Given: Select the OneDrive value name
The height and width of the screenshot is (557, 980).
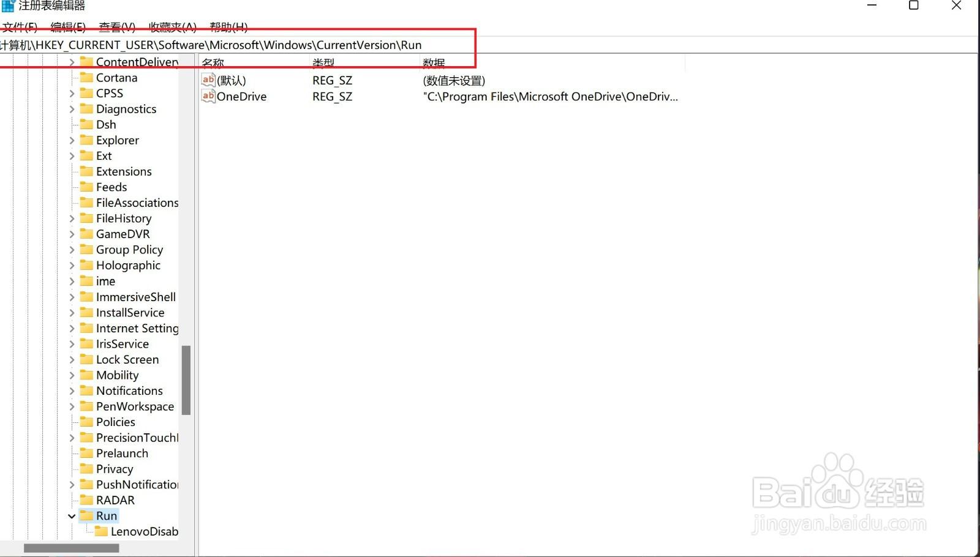Looking at the screenshot, I should click(241, 96).
